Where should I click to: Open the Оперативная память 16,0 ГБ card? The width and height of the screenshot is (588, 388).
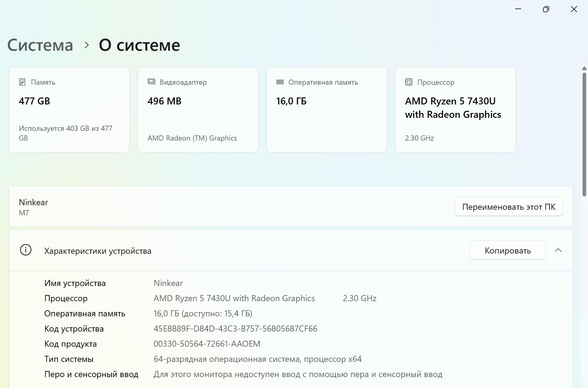click(x=327, y=110)
